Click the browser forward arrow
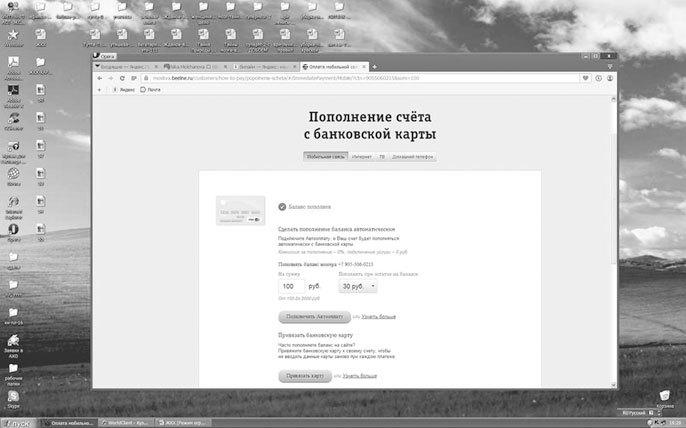The width and height of the screenshot is (686, 428). pos(110,77)
